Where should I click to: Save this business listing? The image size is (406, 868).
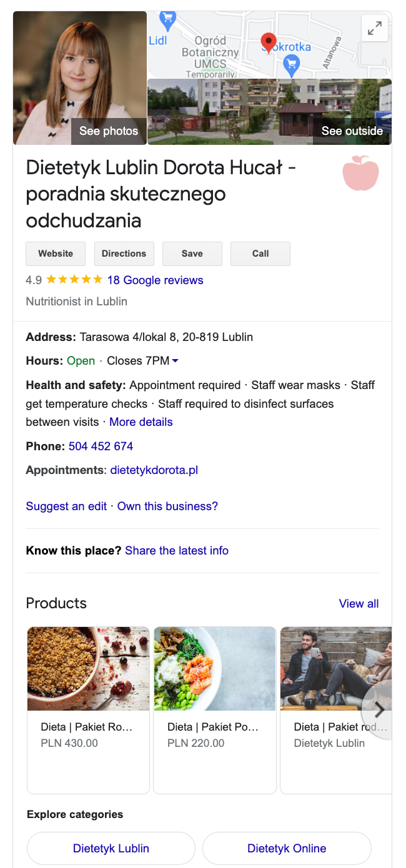tap(192, 254)
